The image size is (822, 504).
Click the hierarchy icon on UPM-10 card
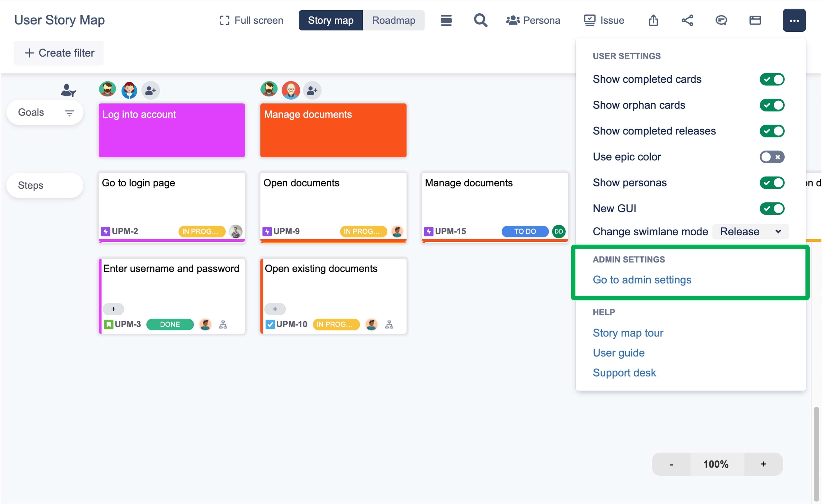(x=389, y=324)
